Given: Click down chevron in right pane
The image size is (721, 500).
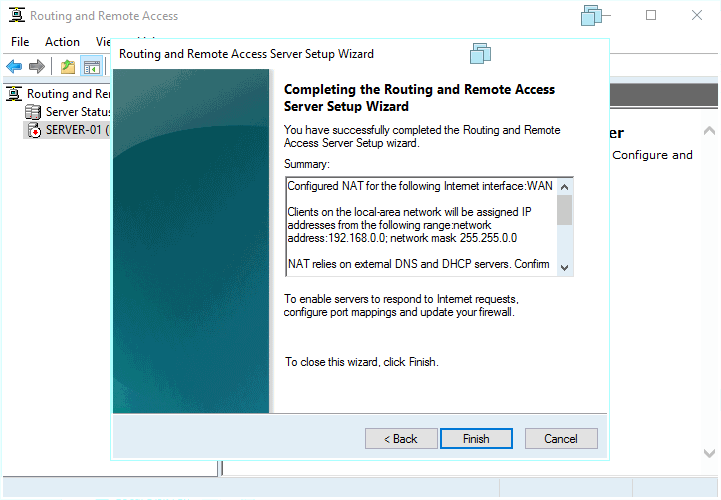Looking at the screenshot, I should 709,453.
